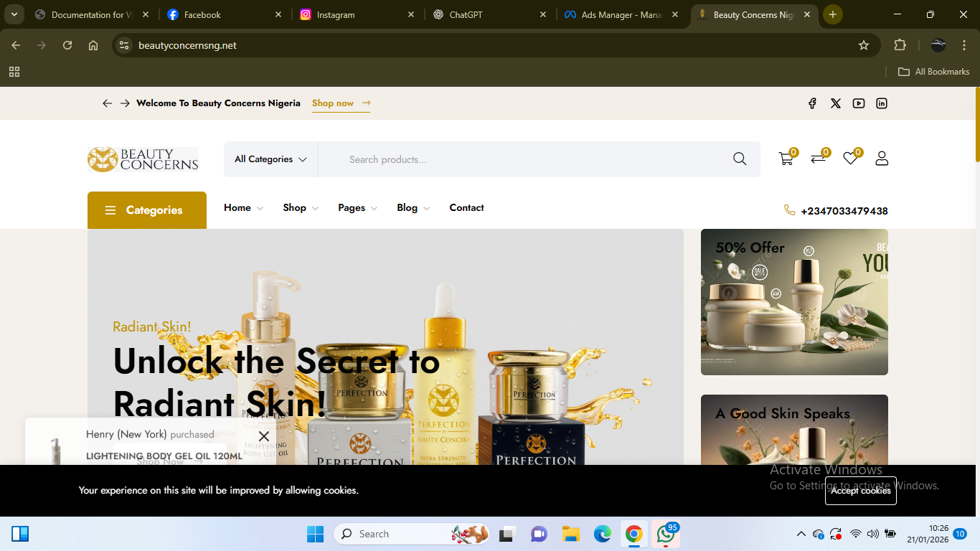Dismiss the Henry purchase notification

point(264,436)
